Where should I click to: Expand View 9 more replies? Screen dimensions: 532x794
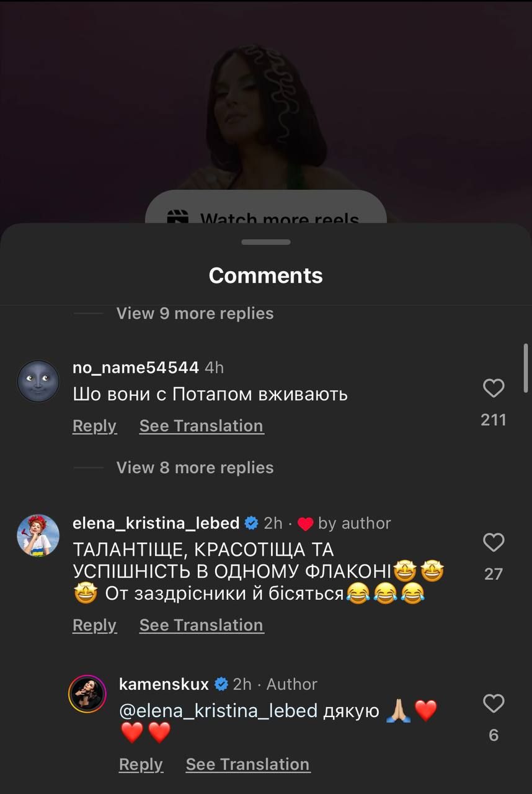(x=195, y=313)
